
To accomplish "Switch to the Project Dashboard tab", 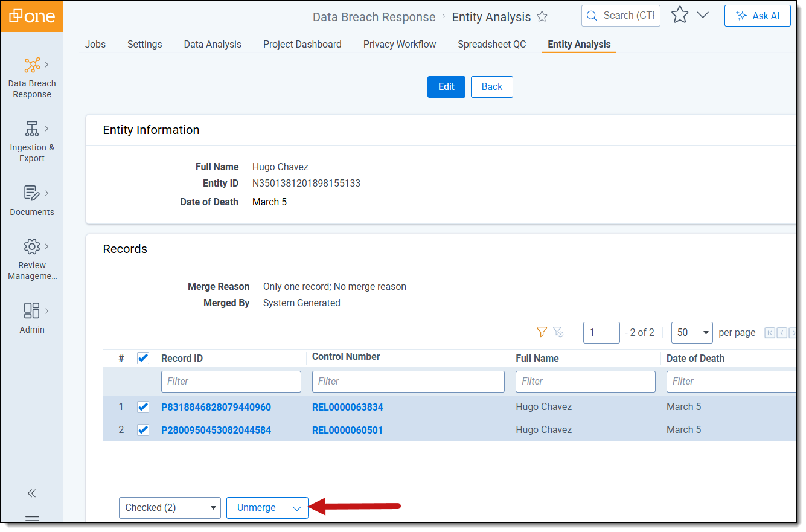I will tap(302, 44).
